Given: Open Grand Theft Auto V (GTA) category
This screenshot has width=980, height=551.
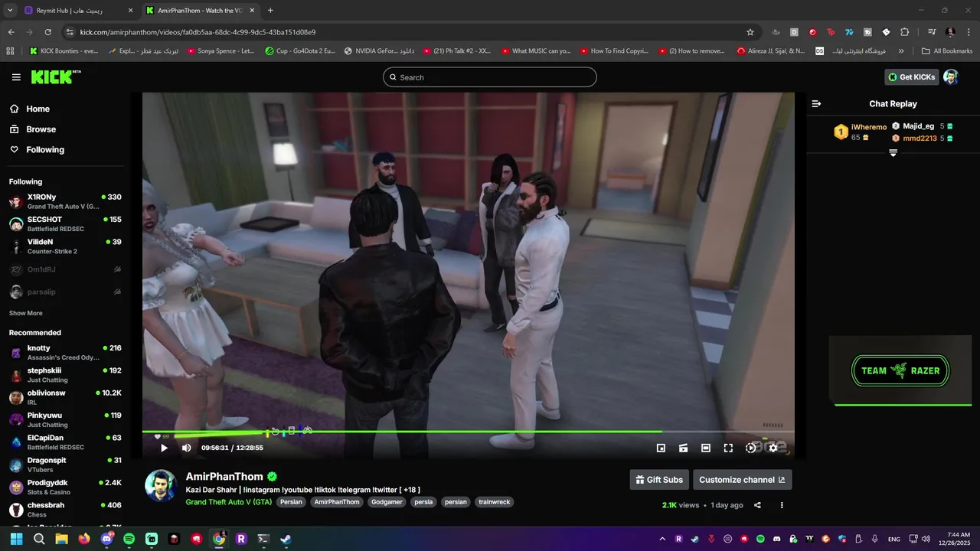Looking at the screenshot, I should 229,502.
